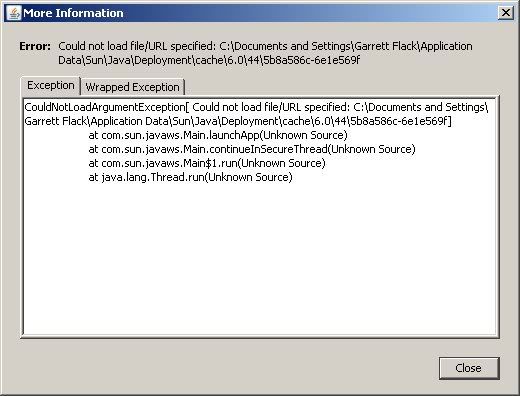This screenshot has height=396, width=520.
Task: Close dialog with the title bar X
Action: 506,13
